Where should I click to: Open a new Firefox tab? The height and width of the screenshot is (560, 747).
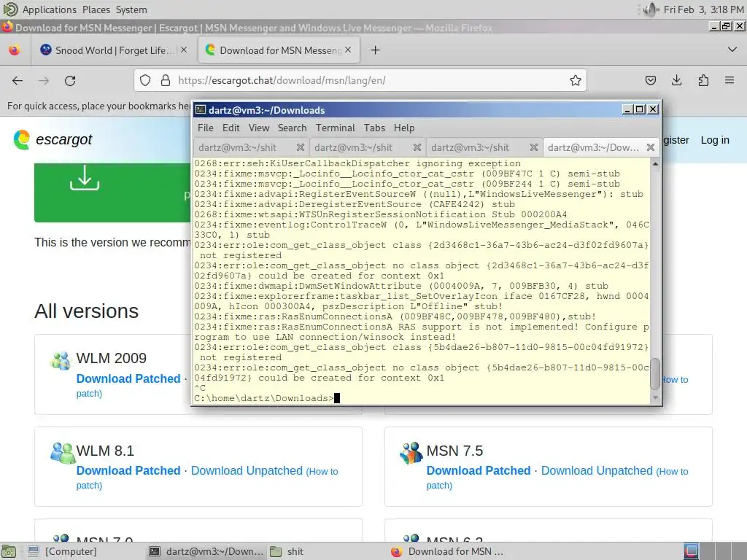(376, 50)
